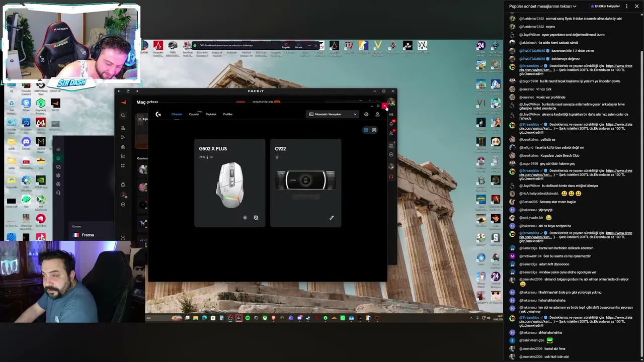
Task: Go to the Profiller tab in G HUB
Action: coord(228,114)
